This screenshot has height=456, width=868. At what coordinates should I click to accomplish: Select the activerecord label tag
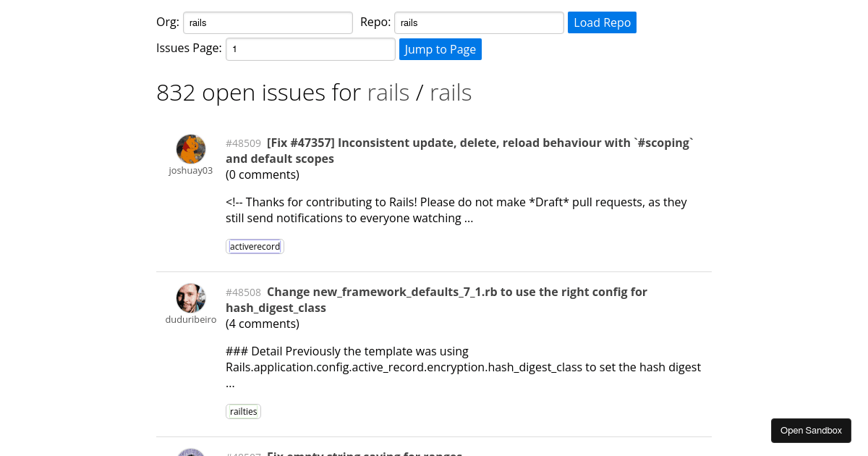(255, 246)
